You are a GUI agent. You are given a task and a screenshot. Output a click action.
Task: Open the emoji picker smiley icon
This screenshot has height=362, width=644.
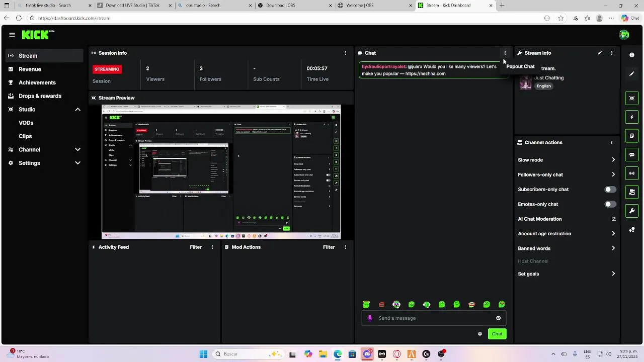(x=499, y=318)
